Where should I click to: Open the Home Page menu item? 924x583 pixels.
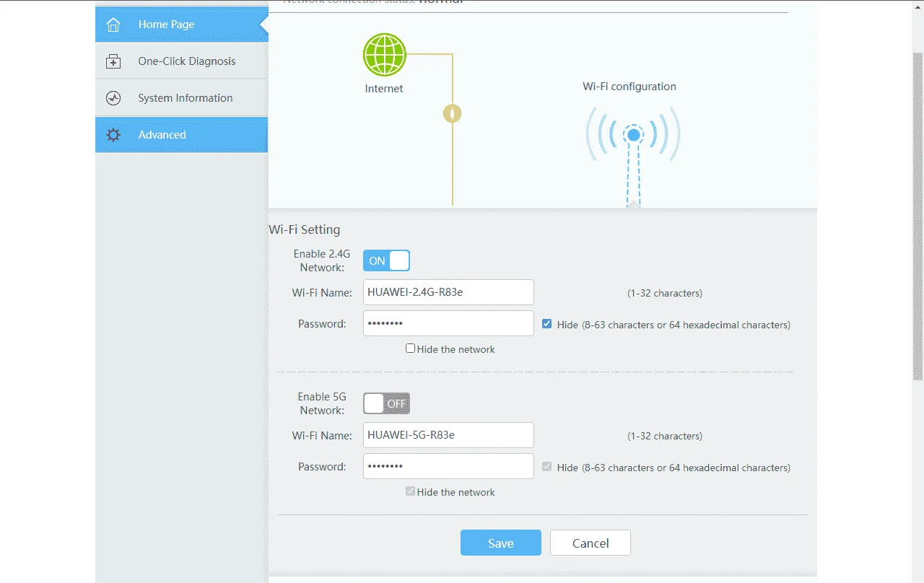(x=181, y=25)
